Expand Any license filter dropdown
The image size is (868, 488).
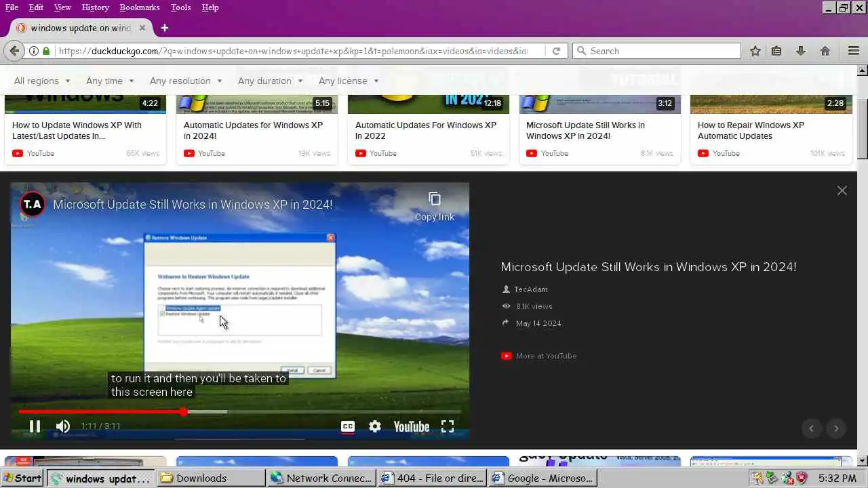349,81
